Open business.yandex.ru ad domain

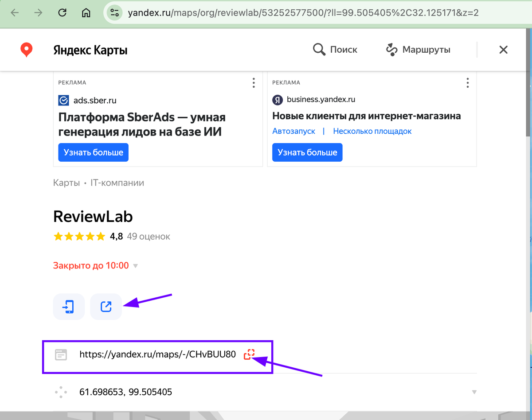click(321, 99)
